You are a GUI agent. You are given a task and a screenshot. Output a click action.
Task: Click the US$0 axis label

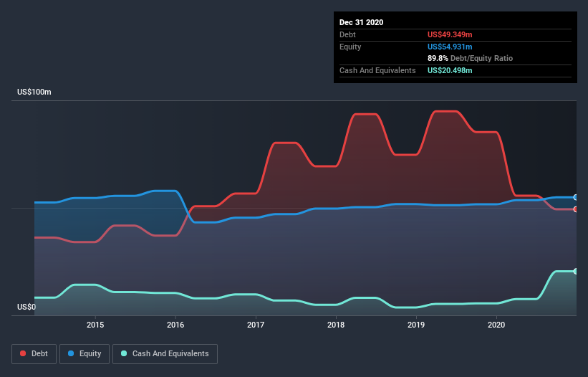click(x=26, y=307)
